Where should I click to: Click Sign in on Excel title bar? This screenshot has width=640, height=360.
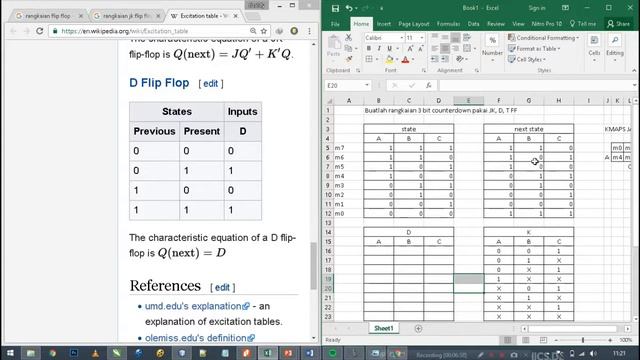click(x=537, y=8)
